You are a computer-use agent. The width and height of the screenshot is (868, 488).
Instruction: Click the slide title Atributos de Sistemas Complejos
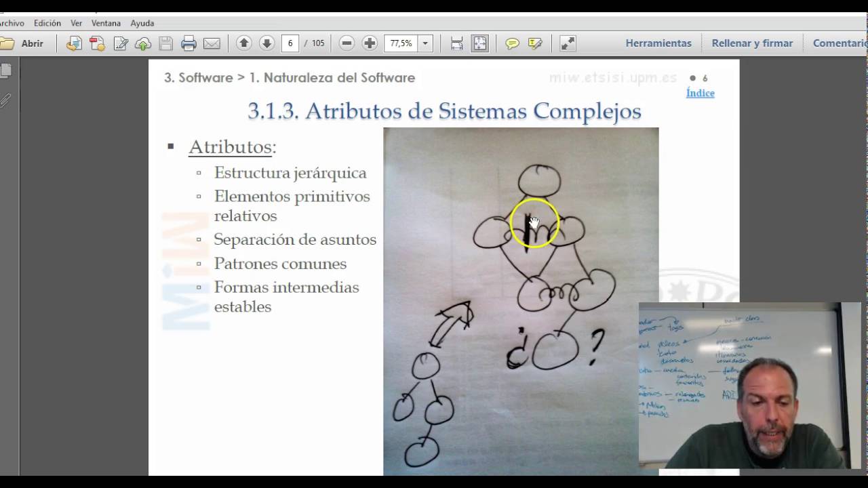[x=444, y=110]
